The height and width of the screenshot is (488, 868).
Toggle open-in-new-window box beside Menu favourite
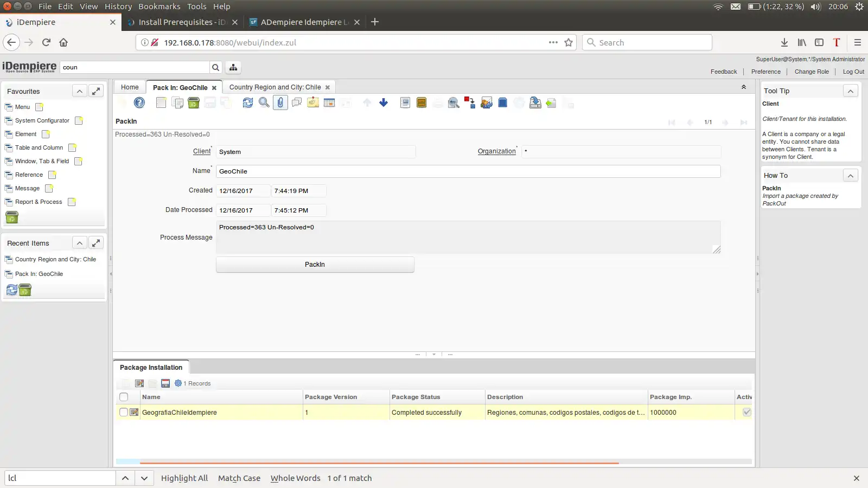click(x=39, y=107)
